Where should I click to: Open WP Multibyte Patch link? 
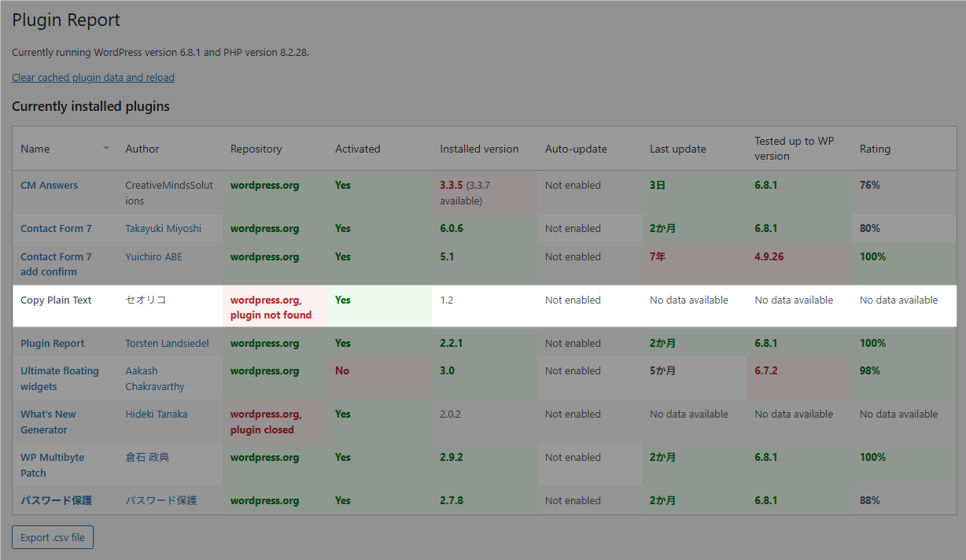pyautogui.click(x=52, y=465)
